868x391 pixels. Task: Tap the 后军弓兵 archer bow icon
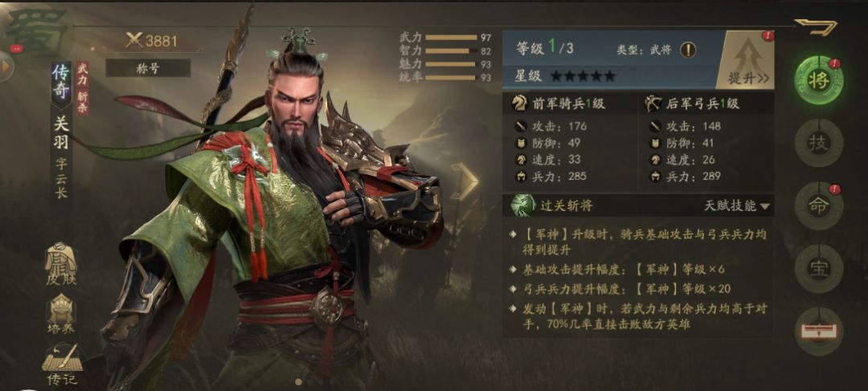(x=653, y=103)
